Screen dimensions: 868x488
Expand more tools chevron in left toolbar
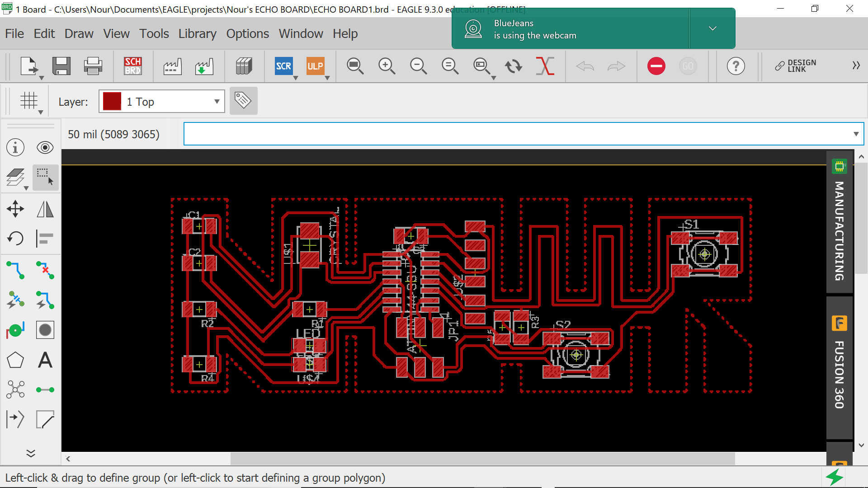(31, 453)
